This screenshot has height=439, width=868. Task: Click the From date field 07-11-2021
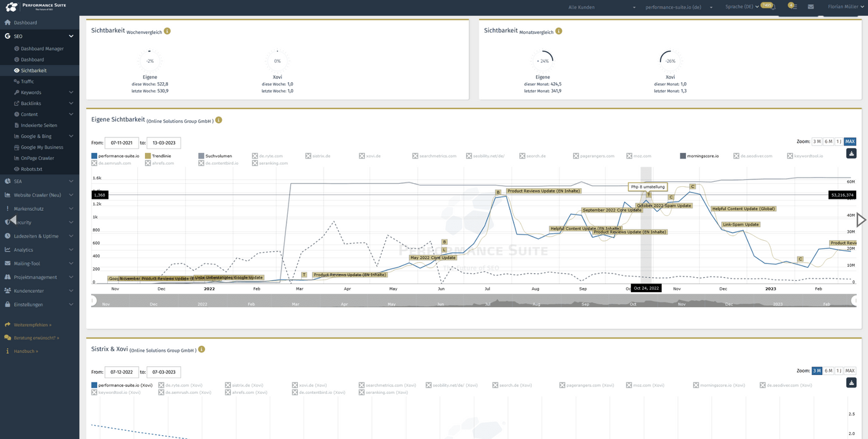(x=122, y=143)
